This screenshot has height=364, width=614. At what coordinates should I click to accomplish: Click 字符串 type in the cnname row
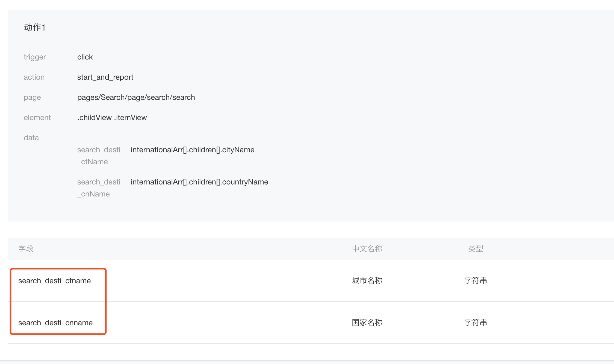click(476, 323)
